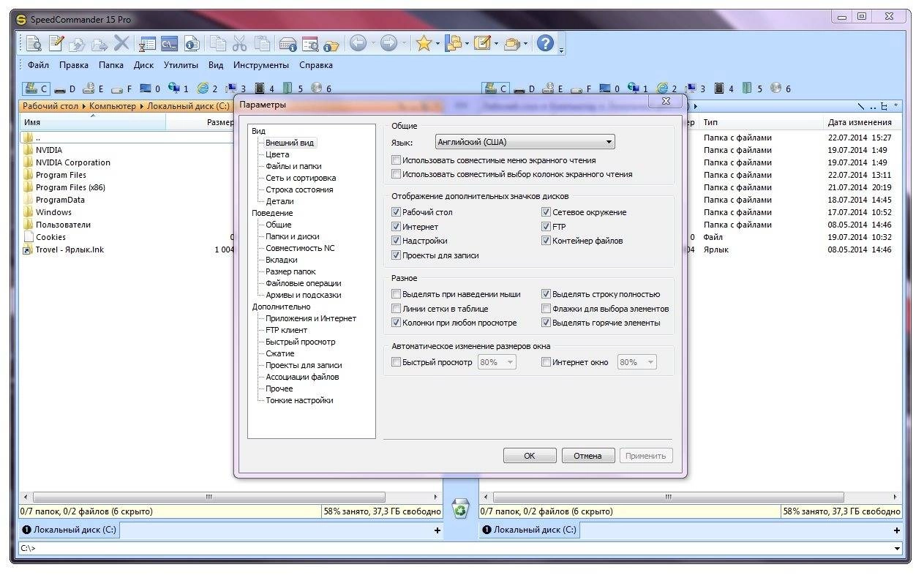Click the edit file pencil icon
This screenshot has width=924, height=578.
point(56,44)
